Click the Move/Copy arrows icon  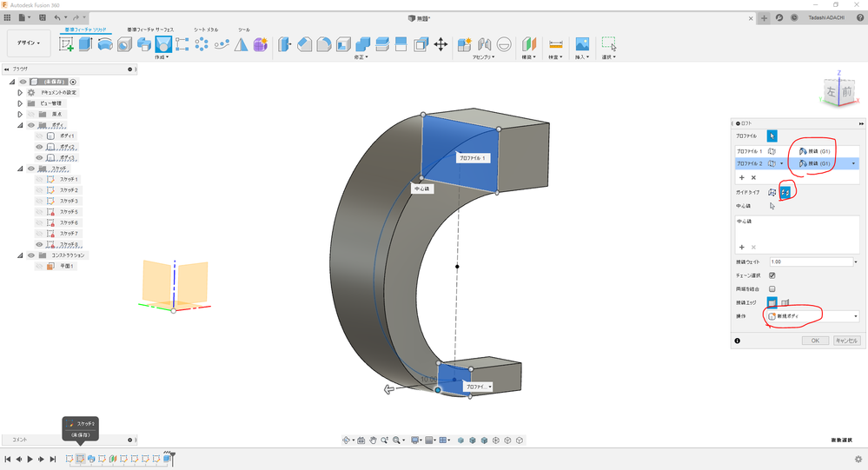pos(441,44)
